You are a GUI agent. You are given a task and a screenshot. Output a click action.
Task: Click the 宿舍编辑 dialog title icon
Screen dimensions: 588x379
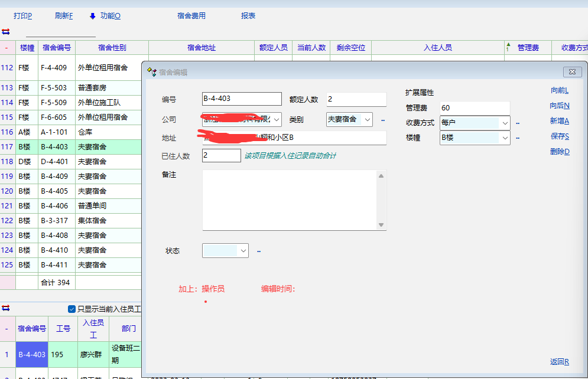(x=151, y=72)
